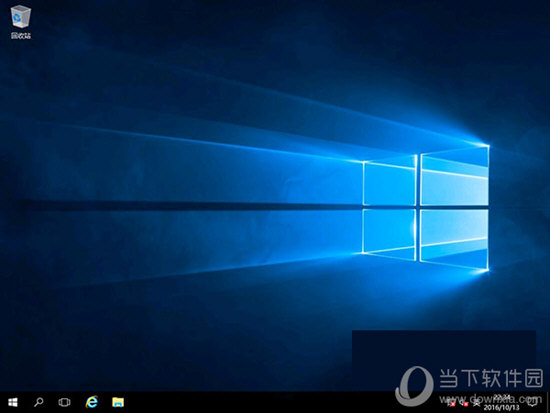Click the volume tray icon with red X
The image size is (550, 413).
[x=464, y=402]
